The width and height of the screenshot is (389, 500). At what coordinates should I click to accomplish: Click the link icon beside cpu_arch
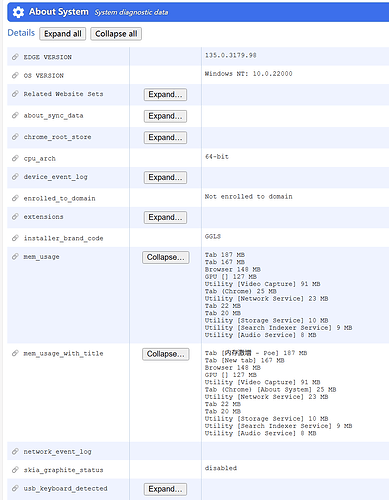(x=15, y=158)
